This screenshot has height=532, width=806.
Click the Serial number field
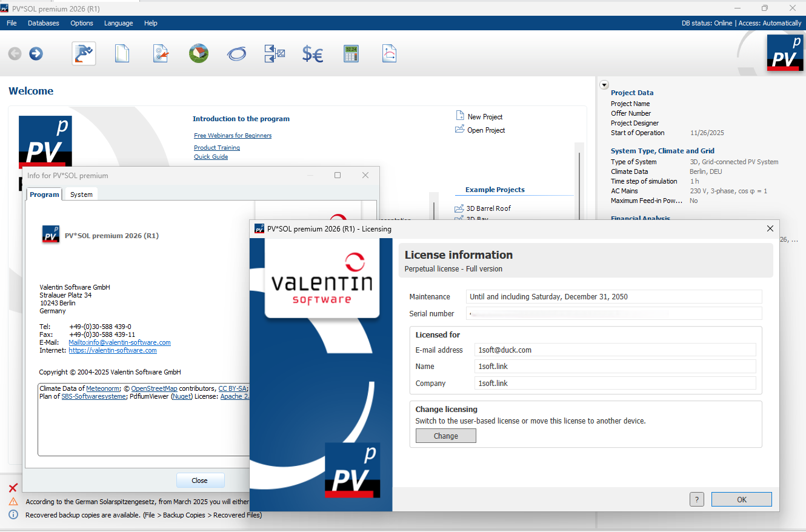pyautogui.click(x=614, y=314)
